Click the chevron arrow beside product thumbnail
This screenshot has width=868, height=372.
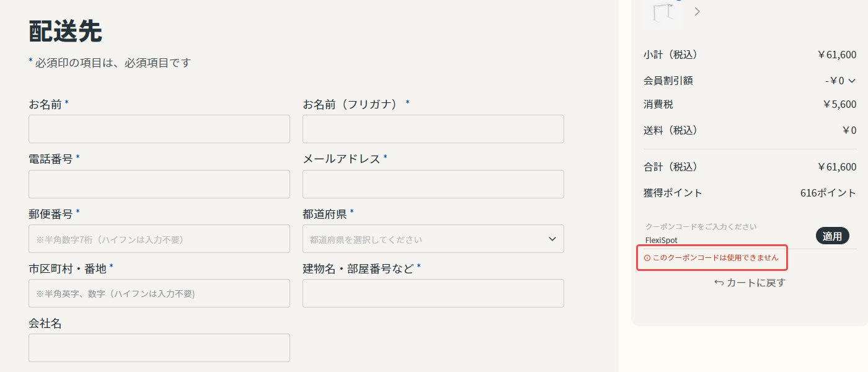coord(697,11)
